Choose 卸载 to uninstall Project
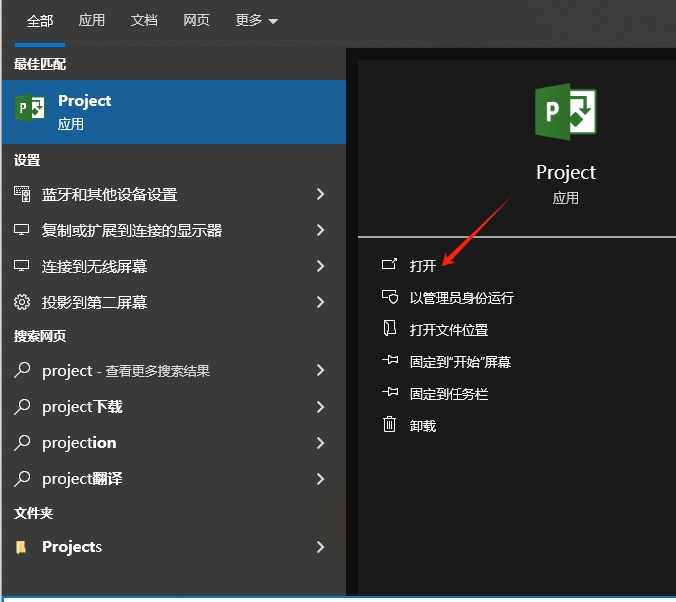 [422, 426]
